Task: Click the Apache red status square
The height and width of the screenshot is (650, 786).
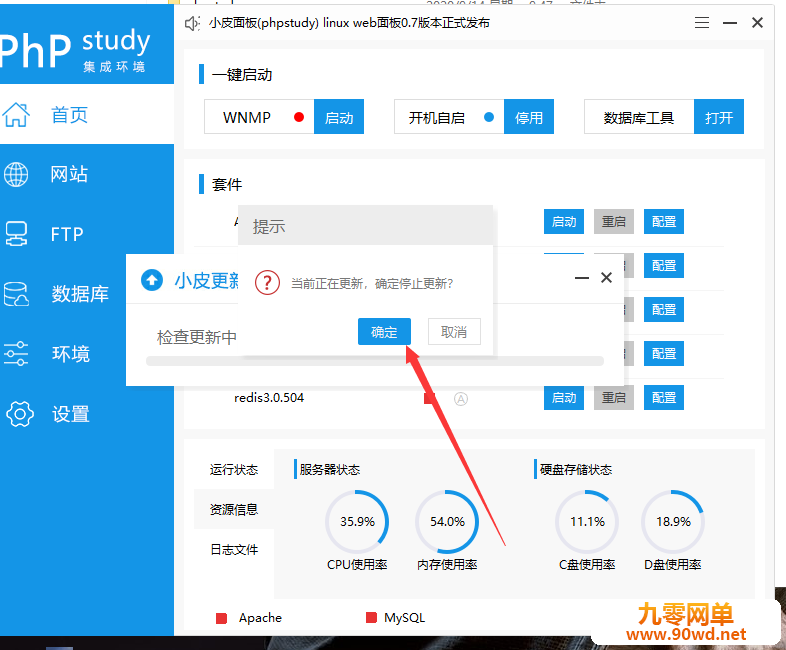Action: (x=221, y=618)
